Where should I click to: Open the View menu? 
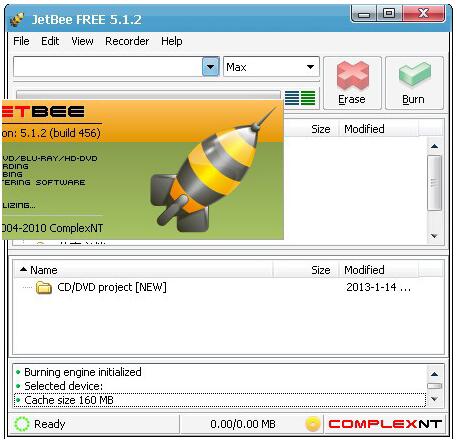pos(82,41)
